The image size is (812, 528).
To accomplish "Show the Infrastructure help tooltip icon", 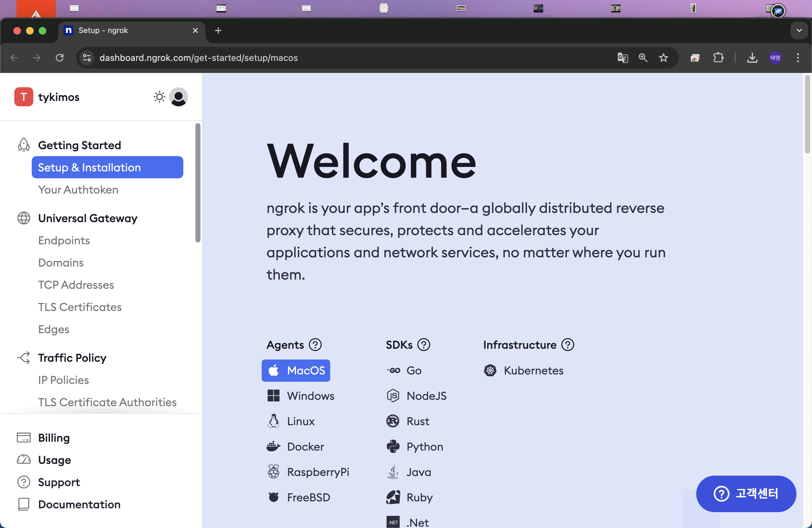I will coord(568,345).
